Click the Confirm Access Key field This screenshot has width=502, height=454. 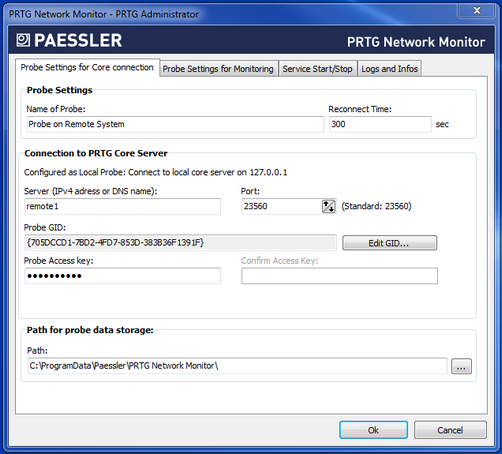[x=339, y=276]
